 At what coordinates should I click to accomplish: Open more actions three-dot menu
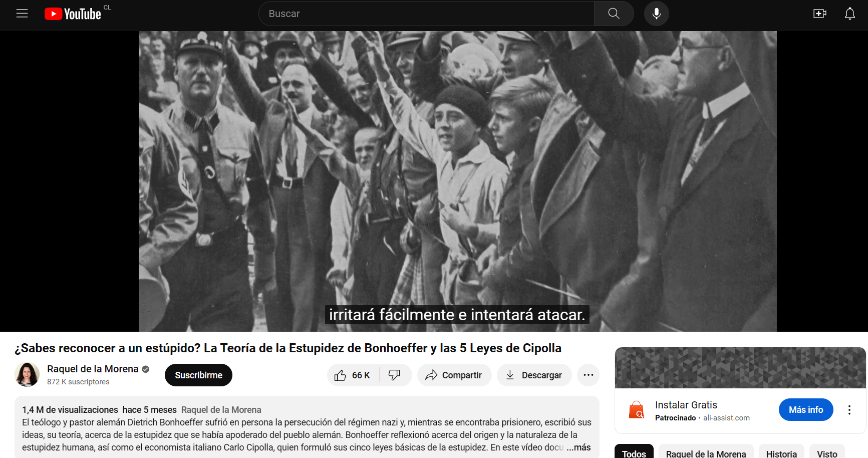point(588,375)
